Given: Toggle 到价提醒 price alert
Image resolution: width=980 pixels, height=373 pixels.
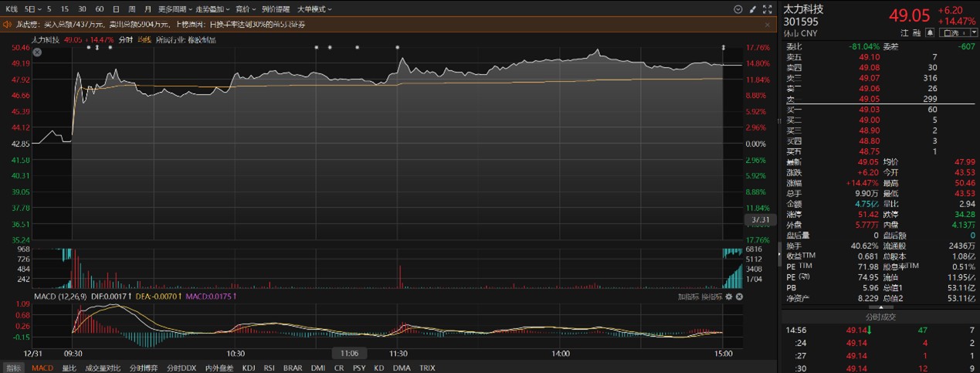Looking at the screenshot, I should 276,9.
